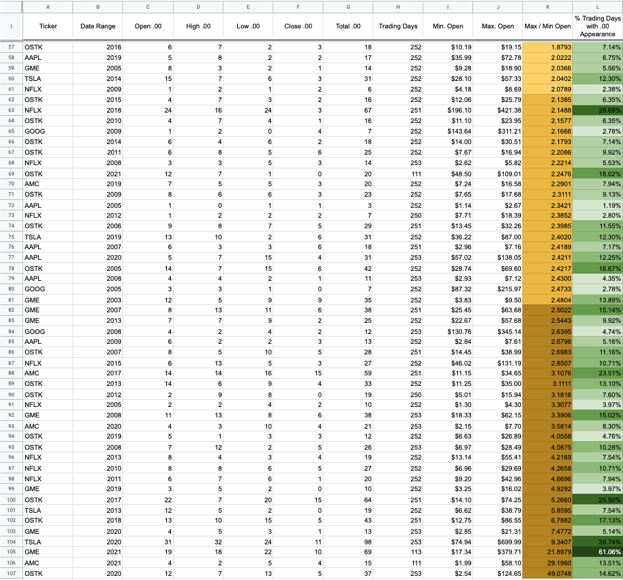Select row number 57 header
The image size is (623, 580).
pyautogui.click(x=11, y=47)
